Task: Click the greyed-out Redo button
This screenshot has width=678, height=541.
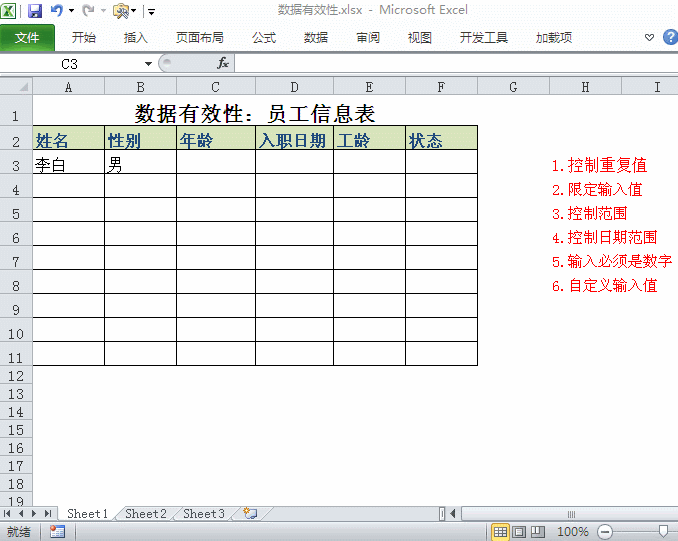Action: pyautogui.click(x=88, y=10)
